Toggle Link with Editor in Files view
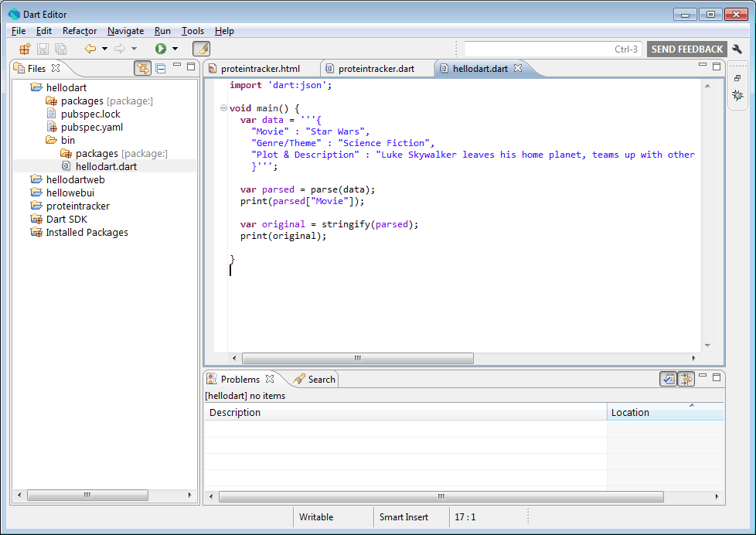Image resolution: width=756 pixels, height=535 pixels. pos(142,68)
